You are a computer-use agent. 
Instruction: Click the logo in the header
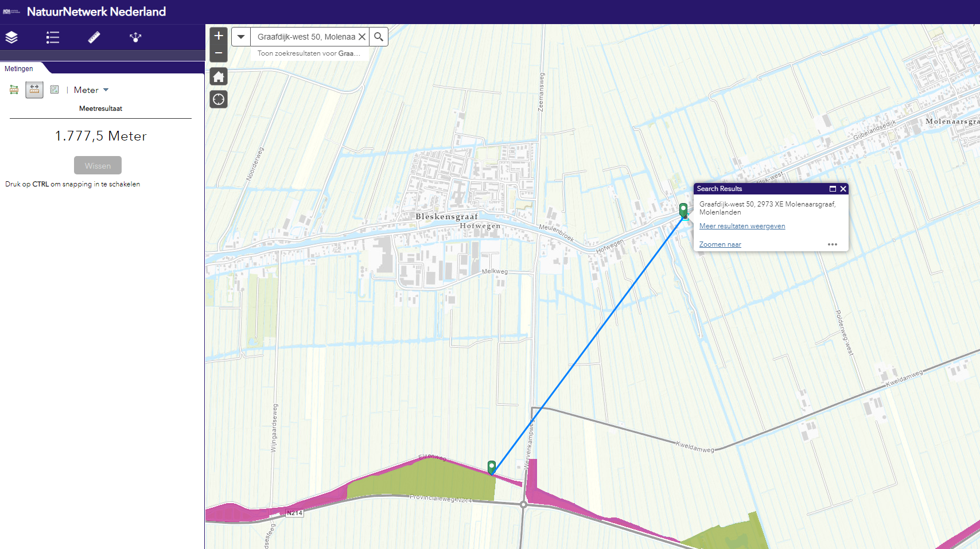pos(11,11)
